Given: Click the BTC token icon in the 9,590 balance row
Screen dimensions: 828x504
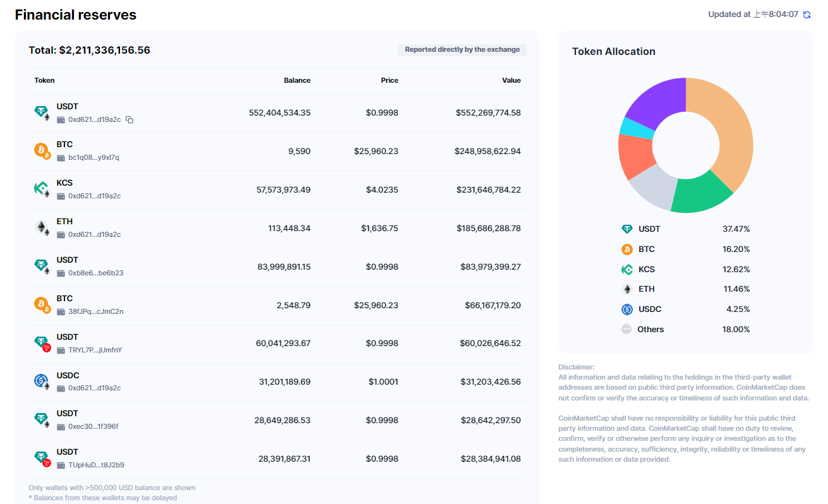Looking at the screenshot, I should click(x=42, y=152).
